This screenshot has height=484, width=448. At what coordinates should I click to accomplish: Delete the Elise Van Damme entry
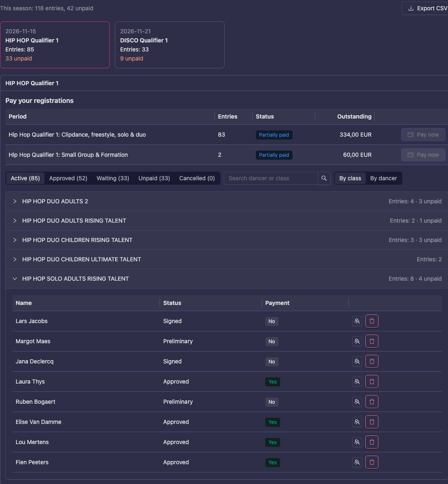click(x=372, y=422)
